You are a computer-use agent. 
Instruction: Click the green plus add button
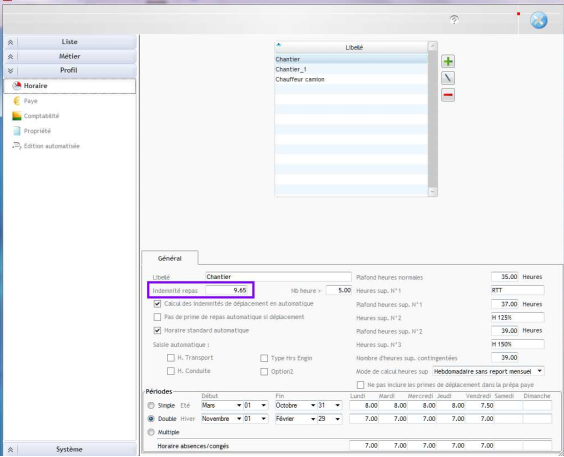(x=448, y=61)
